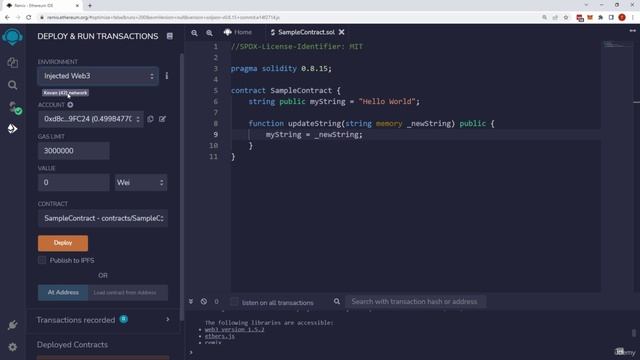Click the documentation icon beside panel title
The width and height of the screenshot is (640, 360).
point(170,36)
